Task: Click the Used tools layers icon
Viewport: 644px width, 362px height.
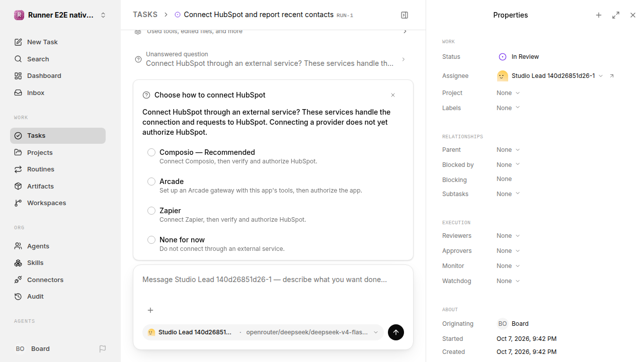Action: (x=138, y=31)
